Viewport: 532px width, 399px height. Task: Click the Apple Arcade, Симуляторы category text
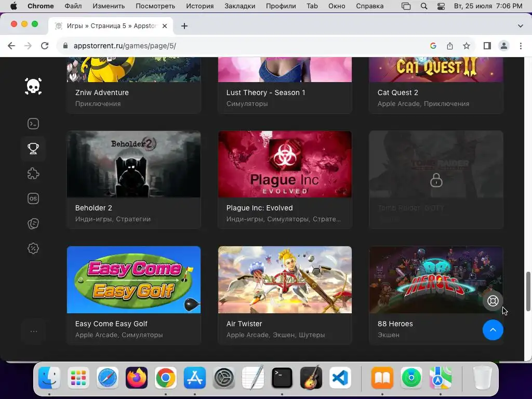(x=119, y=335)
